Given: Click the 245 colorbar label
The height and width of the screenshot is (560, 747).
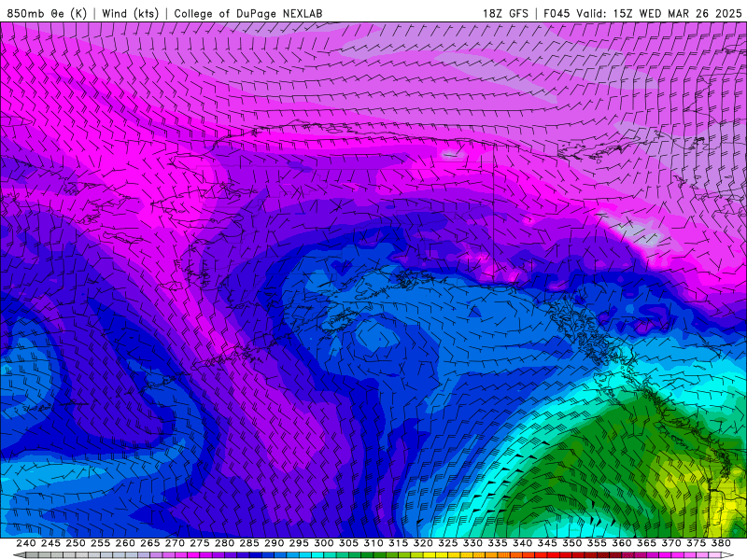Looking at the screenshot, I should point(50,543).
